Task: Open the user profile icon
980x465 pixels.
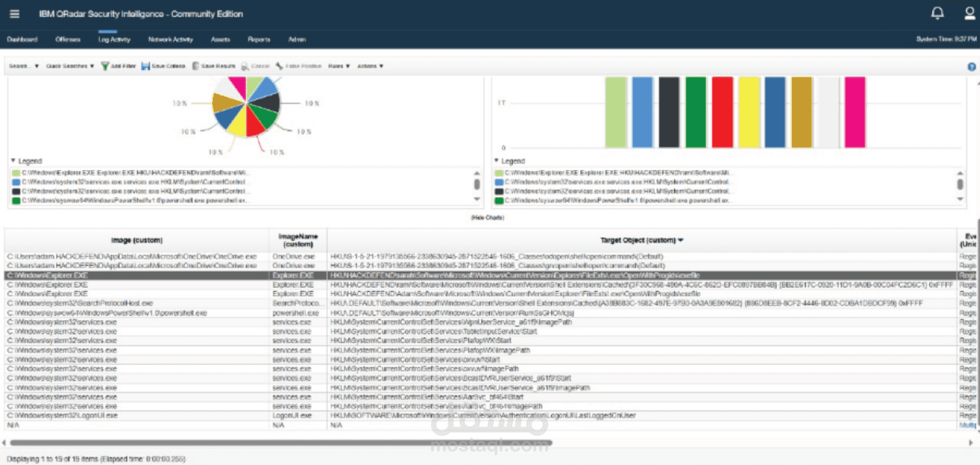Action: 970,13
